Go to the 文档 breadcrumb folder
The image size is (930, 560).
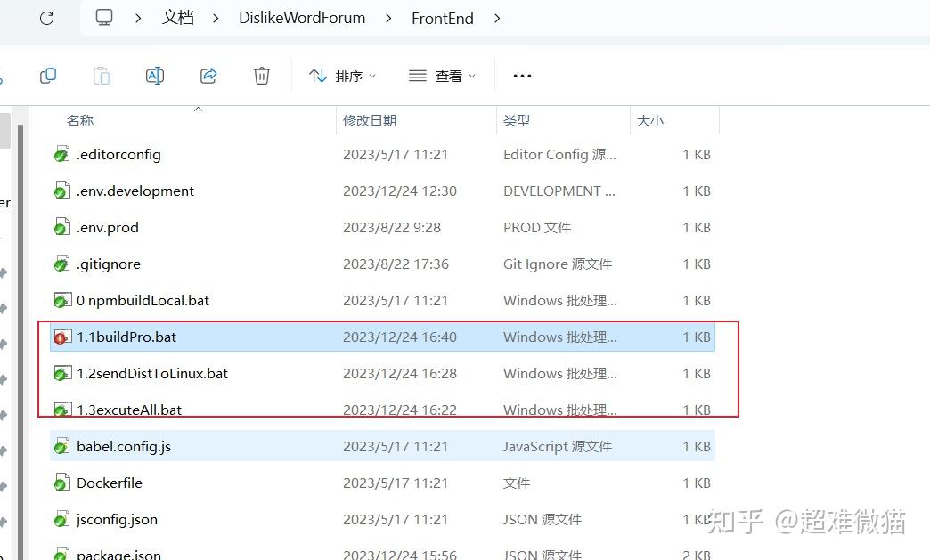(x=178, y=18)
